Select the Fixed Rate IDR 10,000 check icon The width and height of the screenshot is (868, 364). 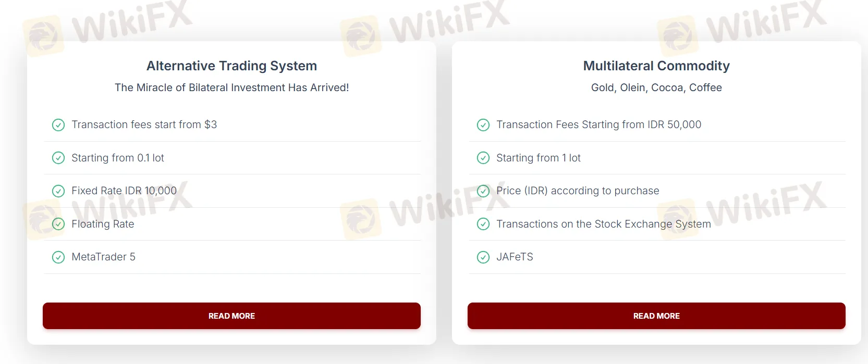coord(58,191)
